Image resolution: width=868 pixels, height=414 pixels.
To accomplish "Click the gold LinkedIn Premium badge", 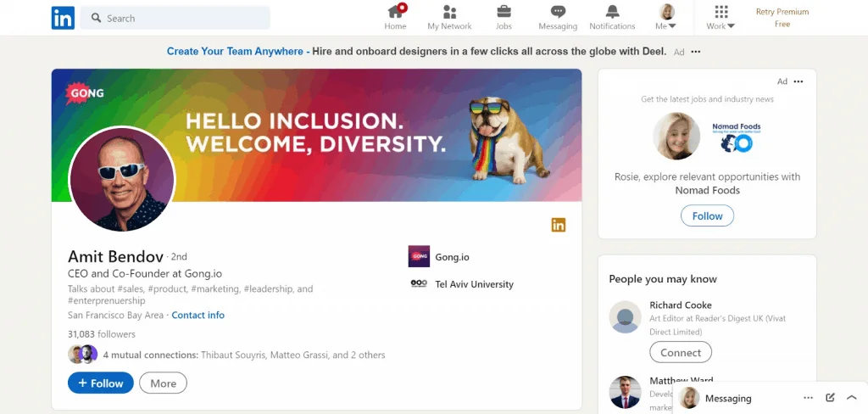I will [558, 225].
